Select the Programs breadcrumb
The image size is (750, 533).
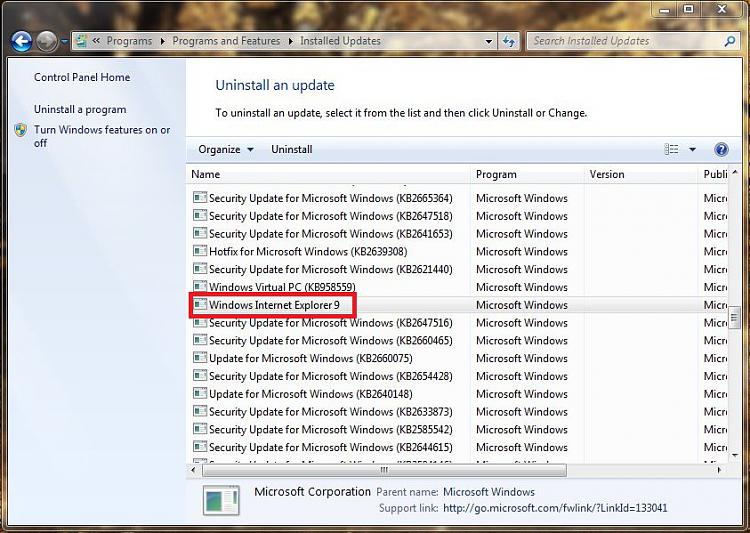click(129, 41)
